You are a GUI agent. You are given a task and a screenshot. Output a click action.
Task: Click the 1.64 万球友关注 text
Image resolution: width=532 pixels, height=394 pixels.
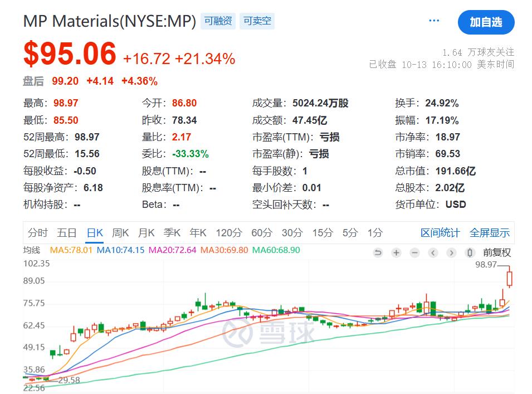point(478,52)
